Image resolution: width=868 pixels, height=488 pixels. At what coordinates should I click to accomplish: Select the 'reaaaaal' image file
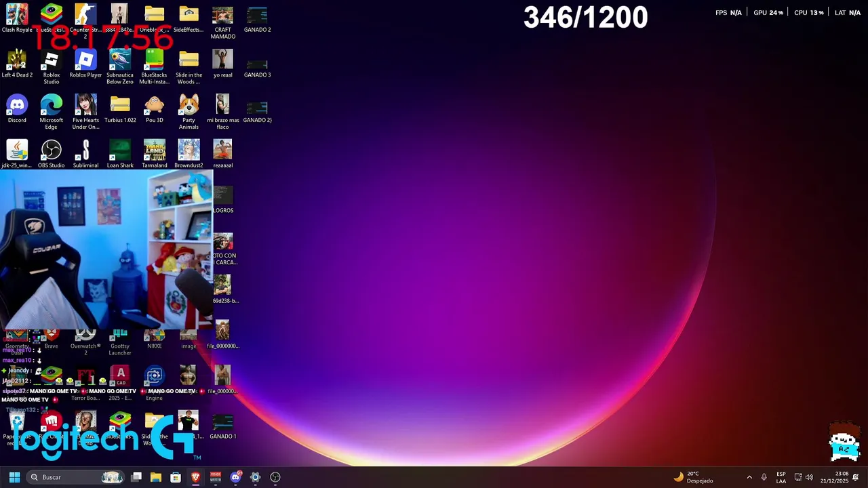tap(222, 154)
